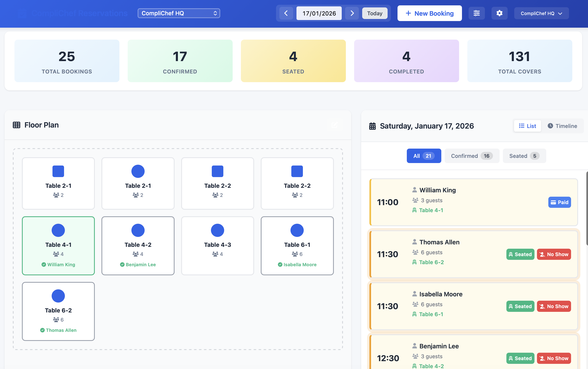Select the Confirmed 16 filter tab

point(472,156)
